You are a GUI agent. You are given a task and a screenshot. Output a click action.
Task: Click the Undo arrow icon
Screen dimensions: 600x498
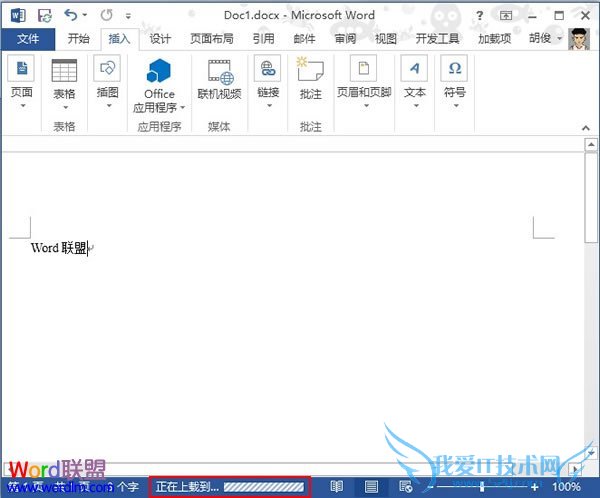(70, 15)
